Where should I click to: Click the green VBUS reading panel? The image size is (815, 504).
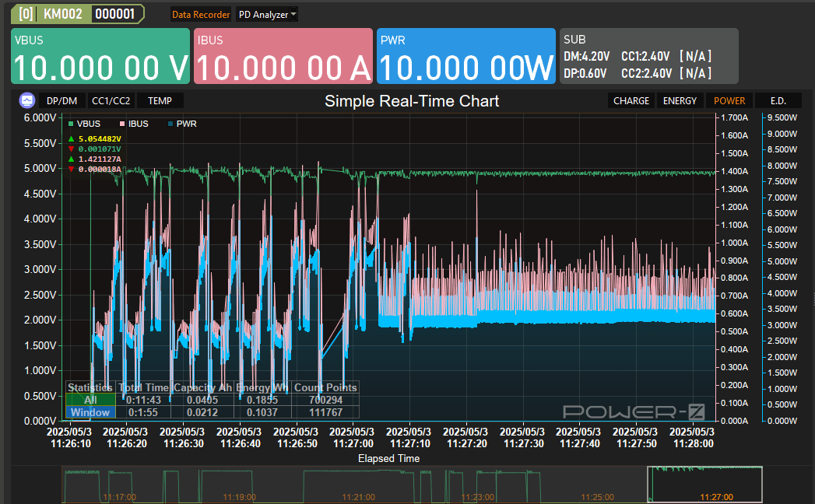coord(100,56)
